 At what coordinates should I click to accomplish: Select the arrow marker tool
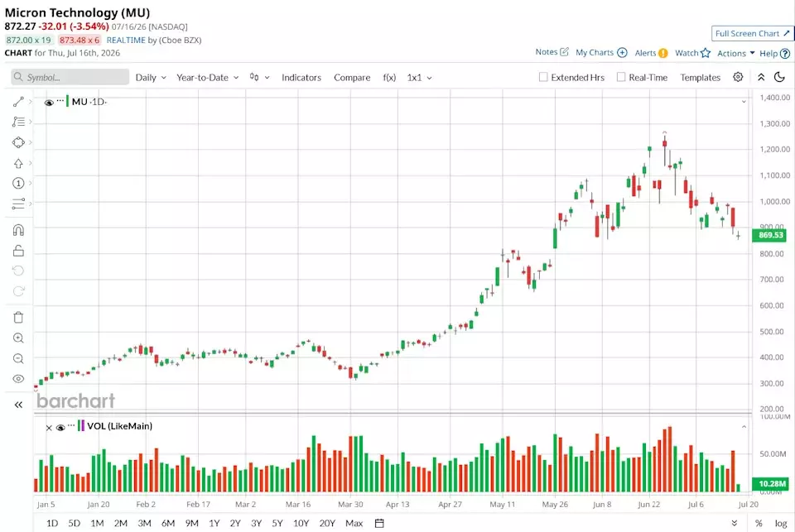(x=18, y=163)
